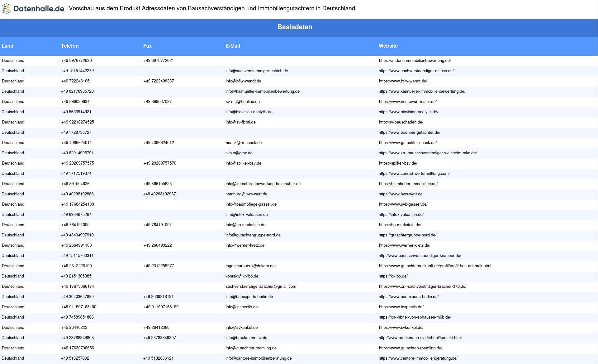The height and width of the screenshot is (364, 598).
Task: Click phone number +49 8976772620
Action: click(x=77, y=61)
